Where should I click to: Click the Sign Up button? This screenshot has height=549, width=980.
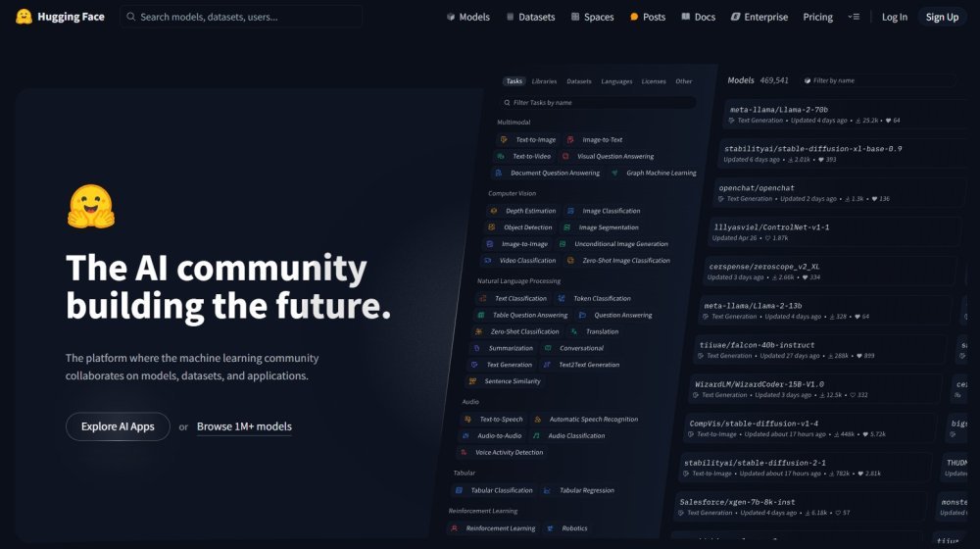click(942, 17)
